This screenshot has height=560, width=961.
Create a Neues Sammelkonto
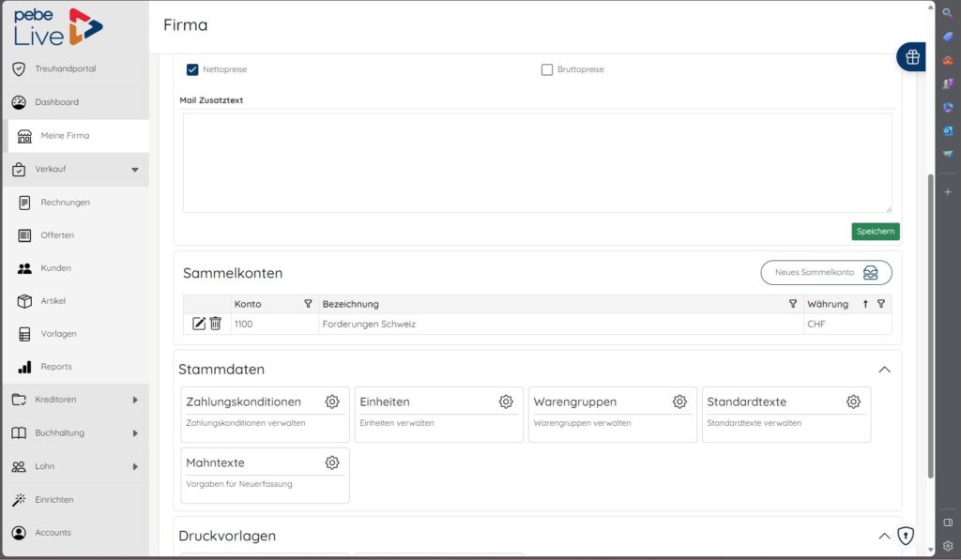click(x=826, y=273)
